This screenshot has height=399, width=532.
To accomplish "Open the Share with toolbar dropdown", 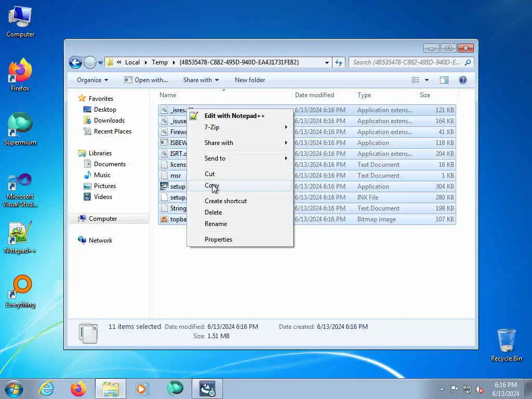I will click(201, 80).
